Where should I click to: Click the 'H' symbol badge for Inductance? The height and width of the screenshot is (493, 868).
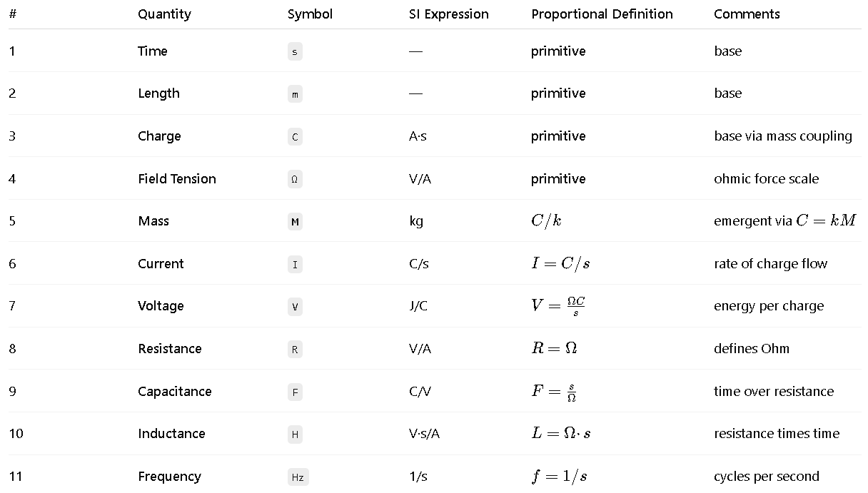tap(295, 434)
